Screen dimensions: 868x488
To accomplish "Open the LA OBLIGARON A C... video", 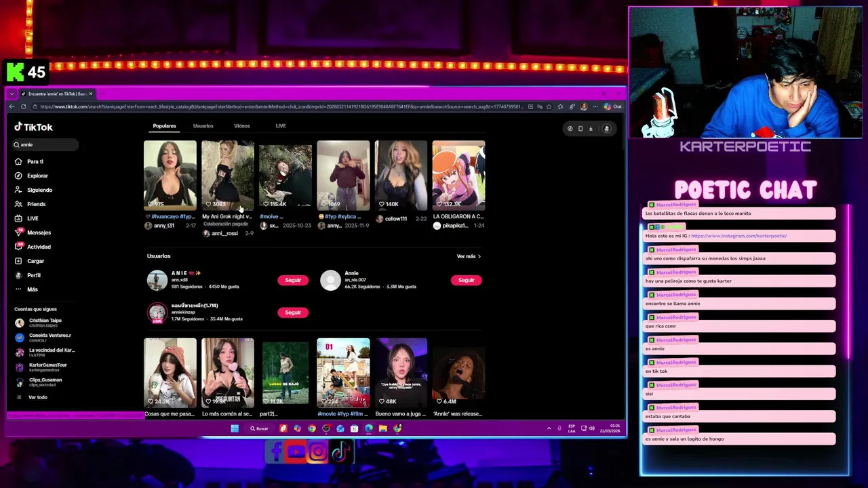I will coord(458,174).
